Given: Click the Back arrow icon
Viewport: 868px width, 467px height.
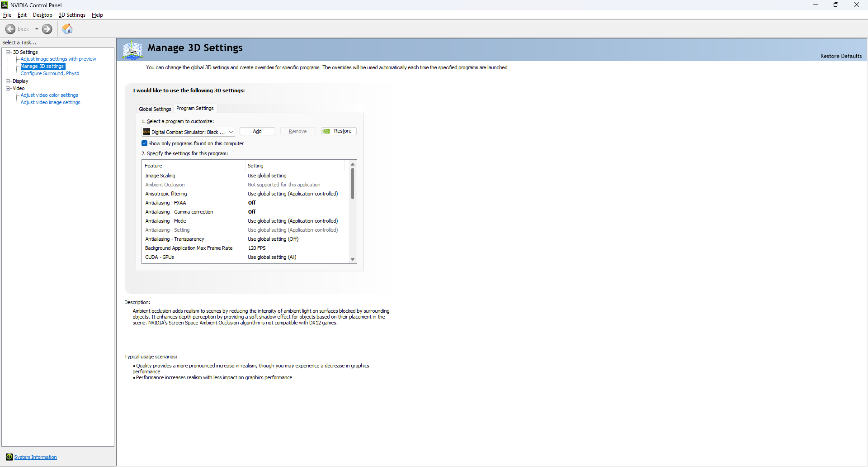Looking at the screenshot, I should point(10,29).
